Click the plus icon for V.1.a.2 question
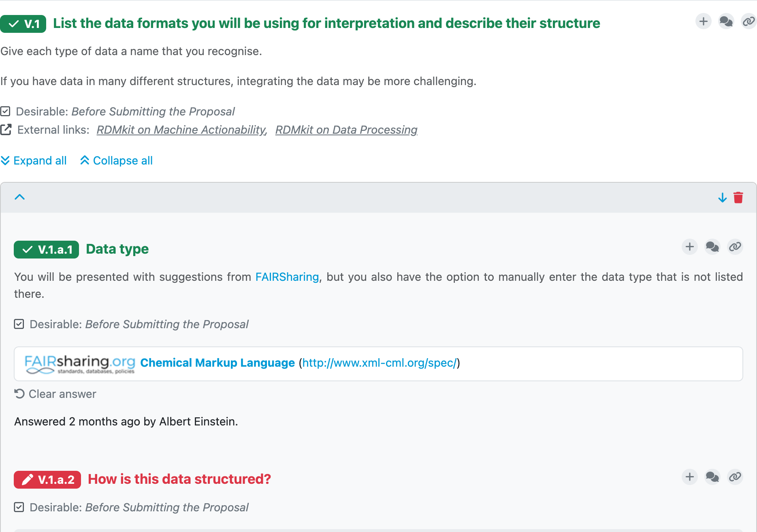Image resolution: width=757 pixels, height=532 pixels. pos(690,477)
